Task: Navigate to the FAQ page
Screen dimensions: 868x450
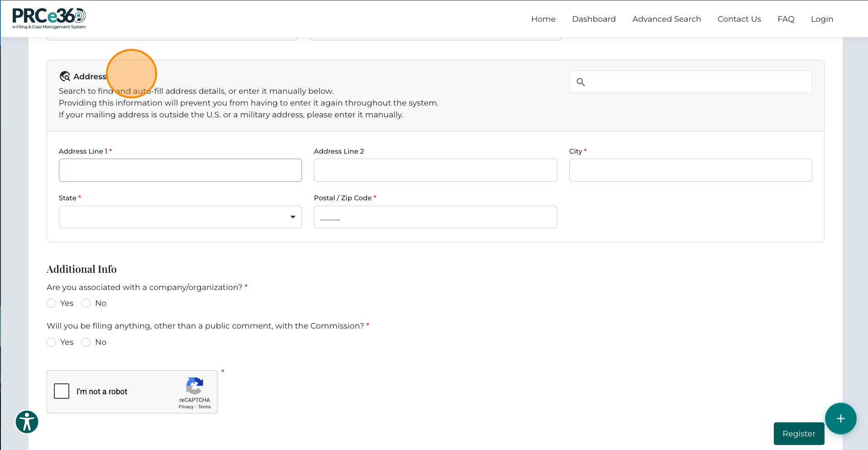Action: click(x=786, y=19)
